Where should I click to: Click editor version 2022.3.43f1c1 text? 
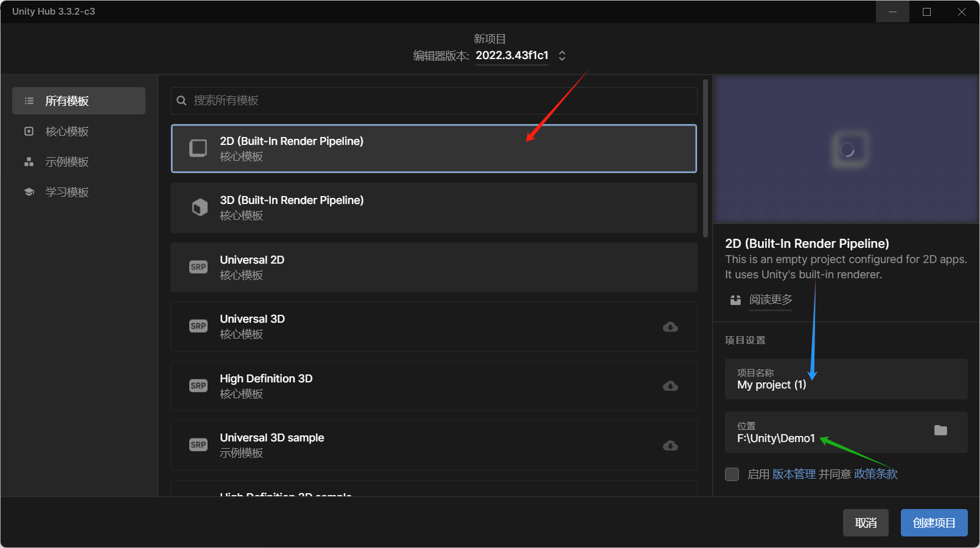click(x=512, y=55)
